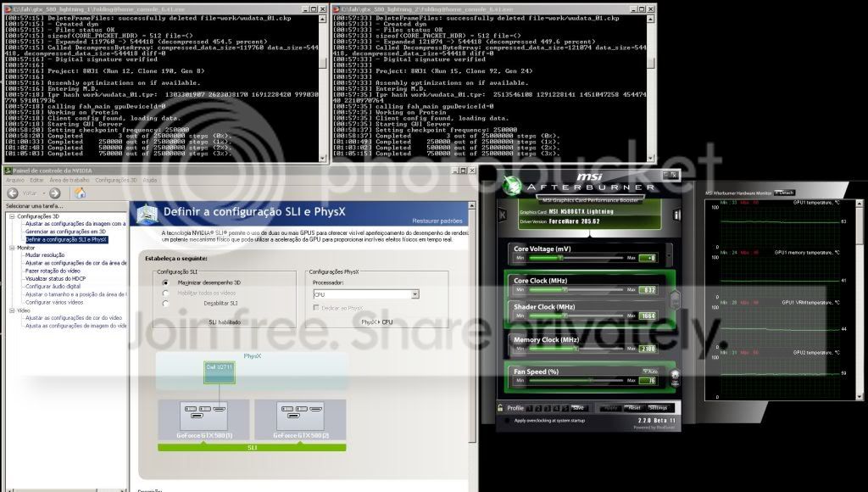The height and width of the screenshot is (492, 868).
Task: Collapse the 'Configurações 3D' tree node
Action: pyautogui.click(x=10, y=216)
